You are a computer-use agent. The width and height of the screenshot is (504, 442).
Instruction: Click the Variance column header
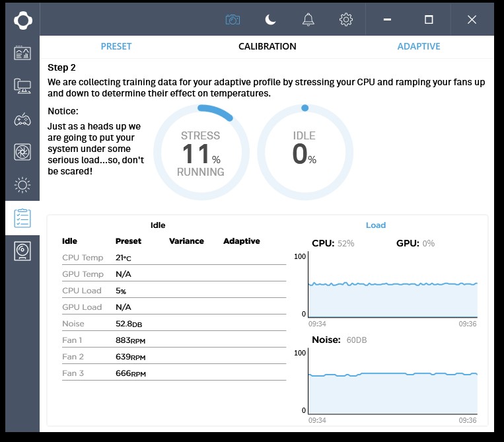click(x=186, y=241)
